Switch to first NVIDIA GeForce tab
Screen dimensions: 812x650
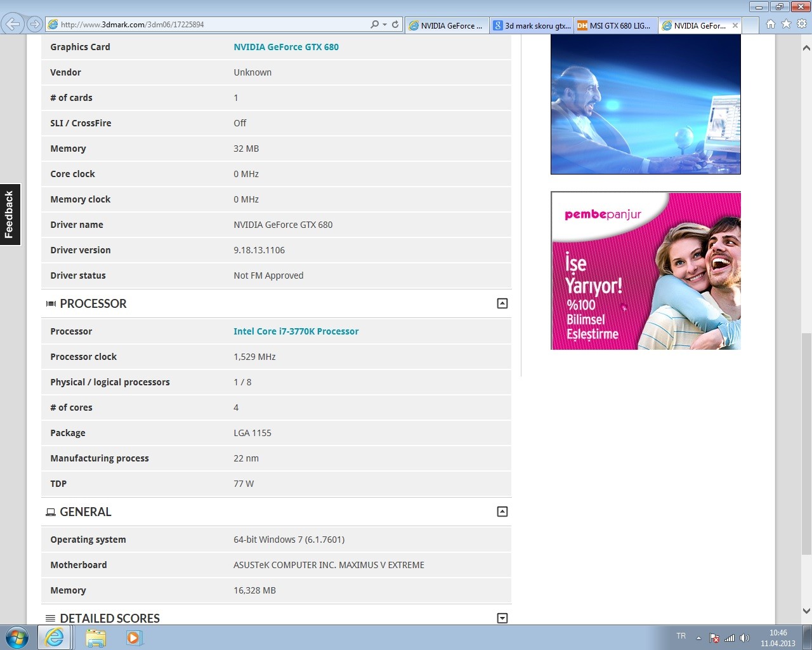(x=447, y=25)
